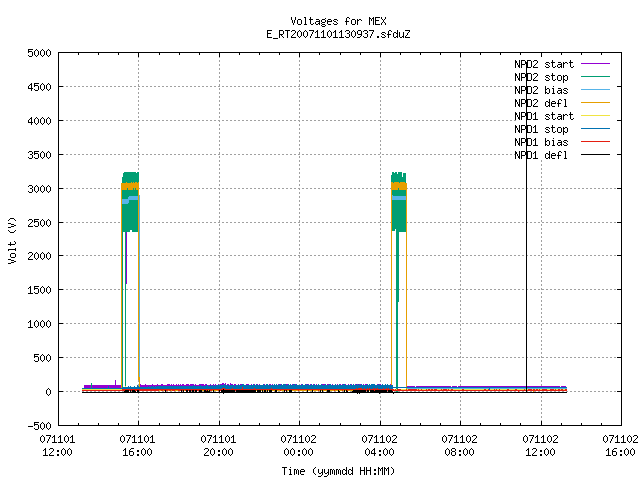Click the 5000 y-axis tick label
Viewport: 640px width, 480px height.
click(x=39, y=53)
